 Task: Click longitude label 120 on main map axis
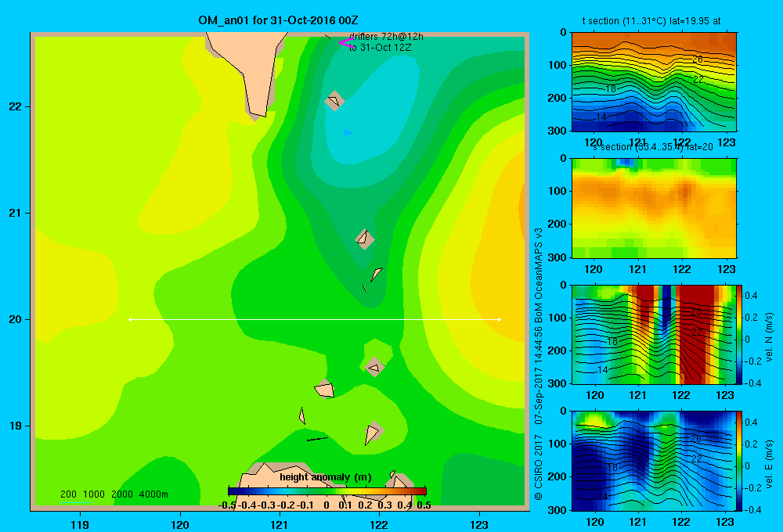pyautogui.click(x=180, y=524)
